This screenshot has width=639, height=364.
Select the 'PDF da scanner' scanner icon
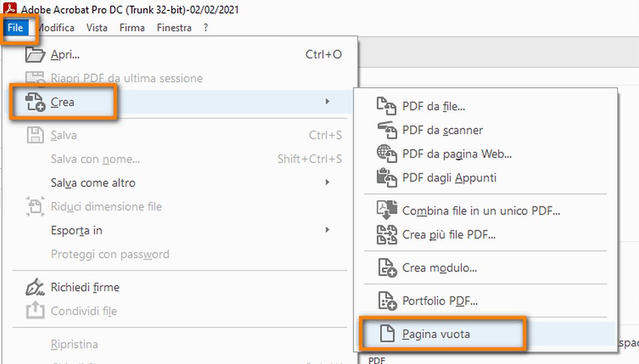tap(387, 130)
